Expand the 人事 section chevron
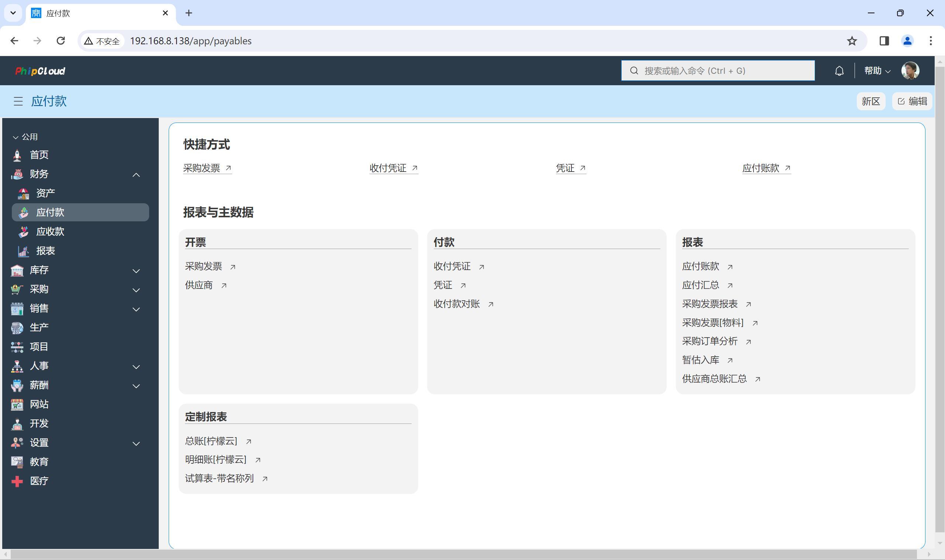The height and width of the screenshot is (560, 945). point(136,367)
